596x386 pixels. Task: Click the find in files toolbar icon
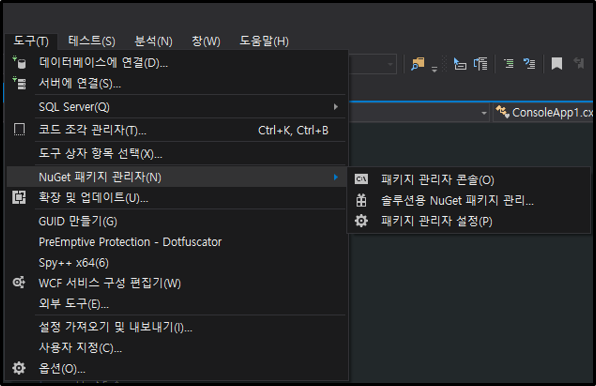coord(417,64)
